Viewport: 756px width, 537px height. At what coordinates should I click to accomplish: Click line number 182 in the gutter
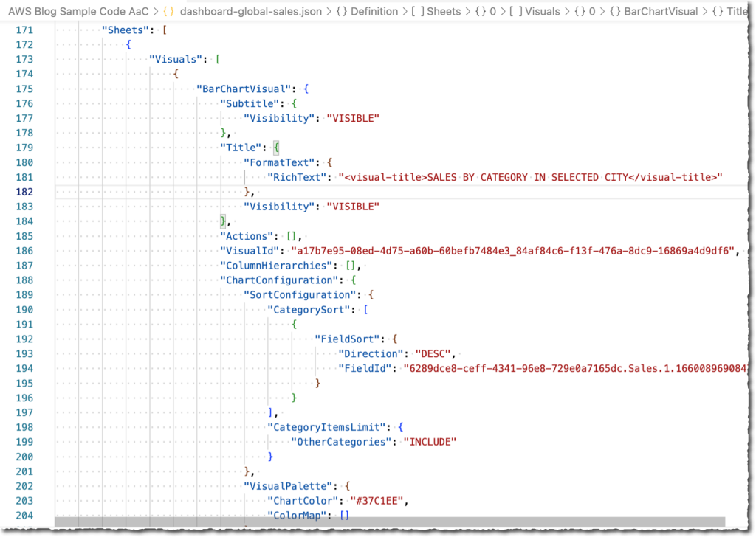(24, 192)
